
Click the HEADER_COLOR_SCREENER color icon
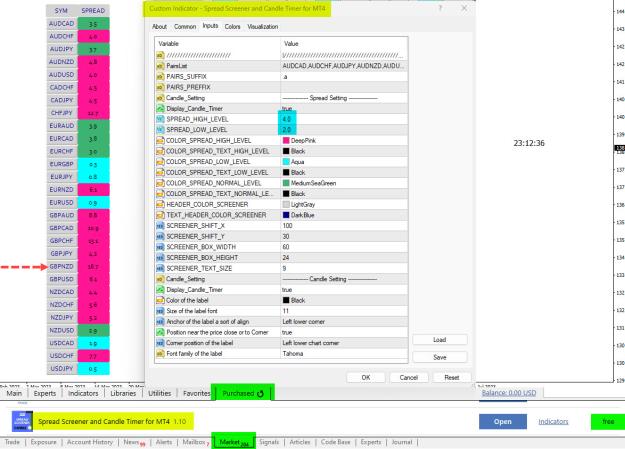(160, 204)
